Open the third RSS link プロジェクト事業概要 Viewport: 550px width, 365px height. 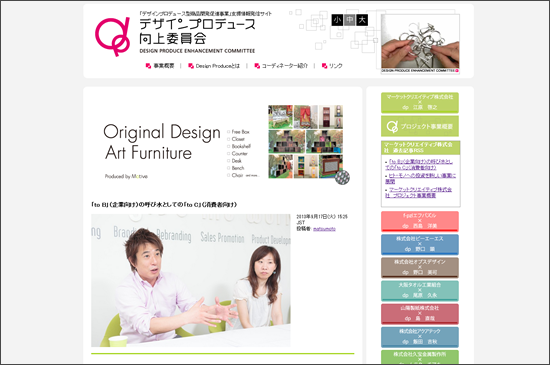[x=418, y=192]
